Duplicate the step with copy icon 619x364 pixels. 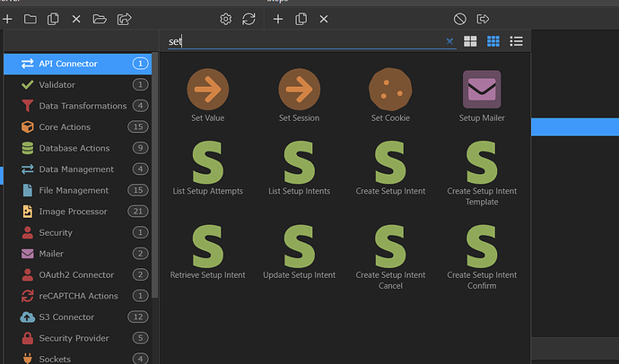click(x=301, y=19)
